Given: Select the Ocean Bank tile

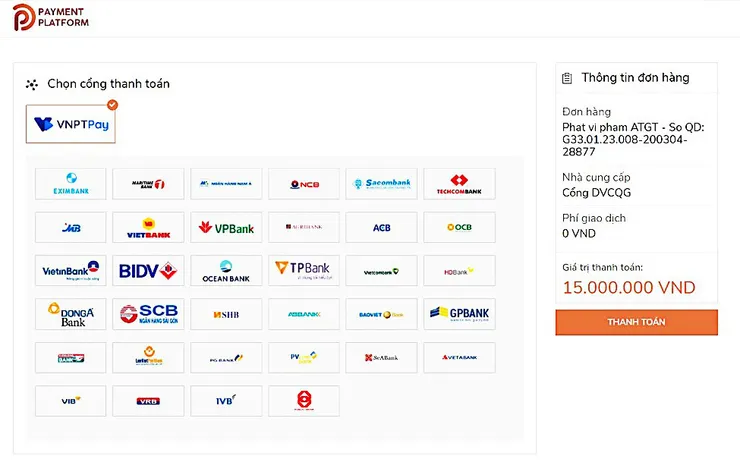Looking at the screenshot, I should click(x=226, y=271).
